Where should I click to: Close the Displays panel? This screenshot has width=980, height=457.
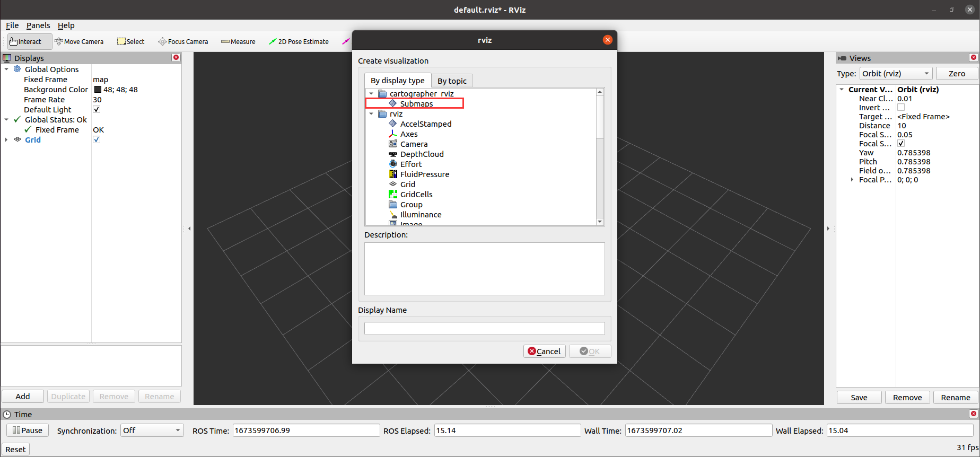click(176, 57)
